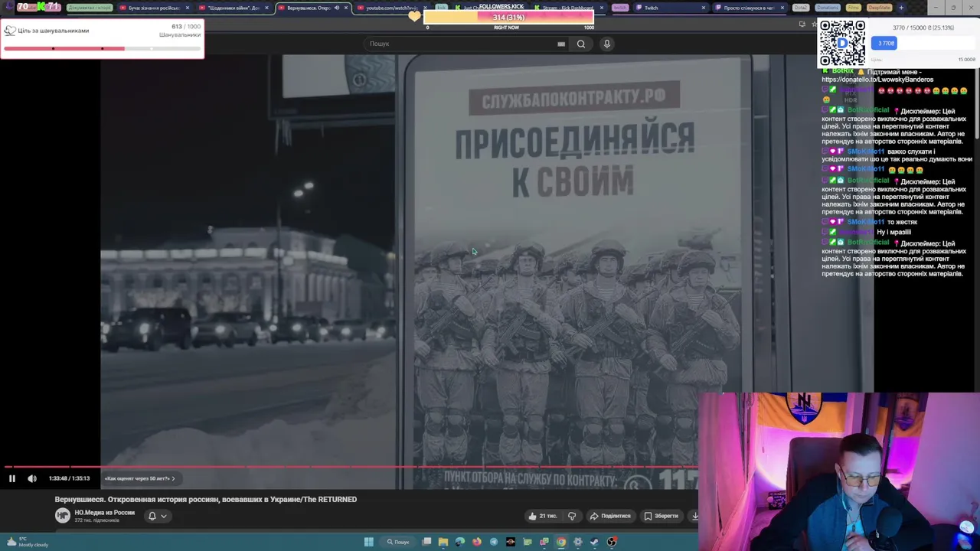The height and width of the screenshot is (551, 980).
Task: Click the video timestamp 1:33:48 / 1:35:13
Action: click(69, 478)
